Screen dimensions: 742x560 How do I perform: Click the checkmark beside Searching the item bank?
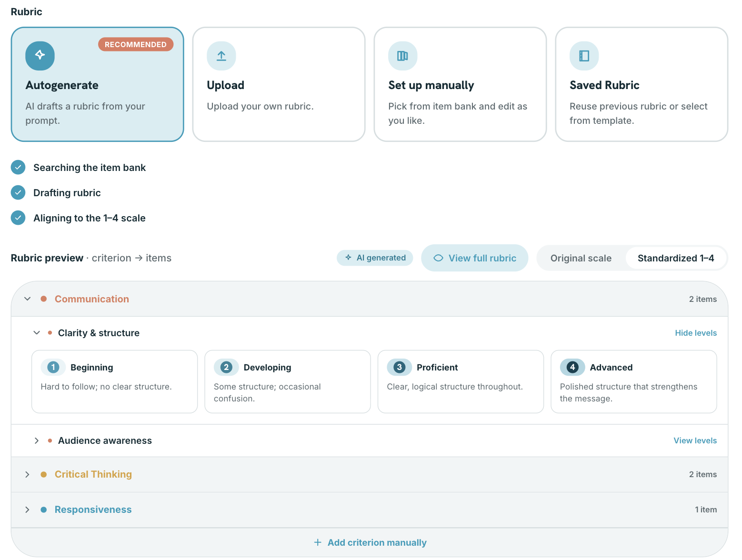click(18, 167)
